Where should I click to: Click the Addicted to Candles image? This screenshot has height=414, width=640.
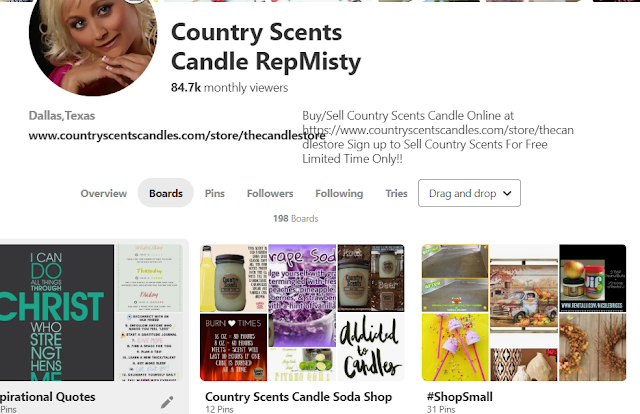pos(371,347)
